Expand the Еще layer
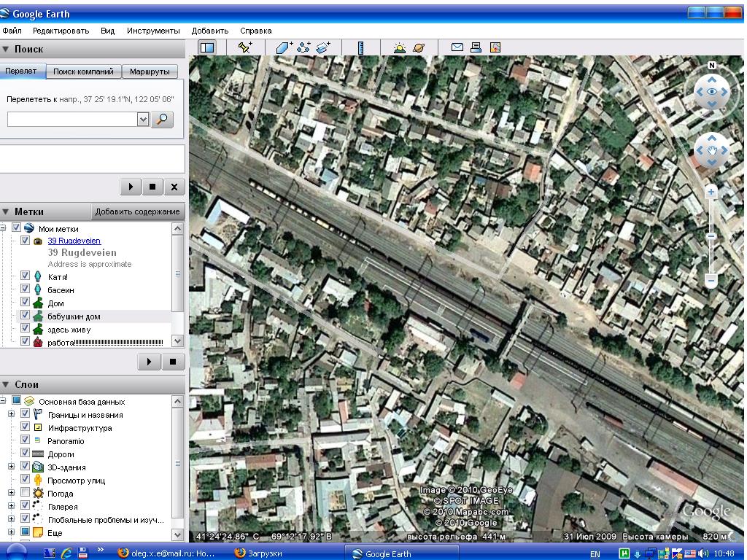Image resolution: width=747 pixels, height=560 pixels. pos(12,532)
